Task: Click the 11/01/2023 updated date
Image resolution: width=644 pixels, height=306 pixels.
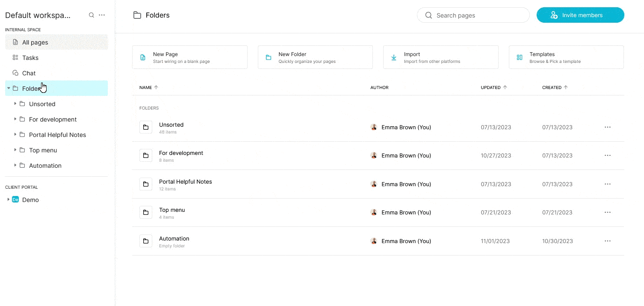Action: click(495, 241)
